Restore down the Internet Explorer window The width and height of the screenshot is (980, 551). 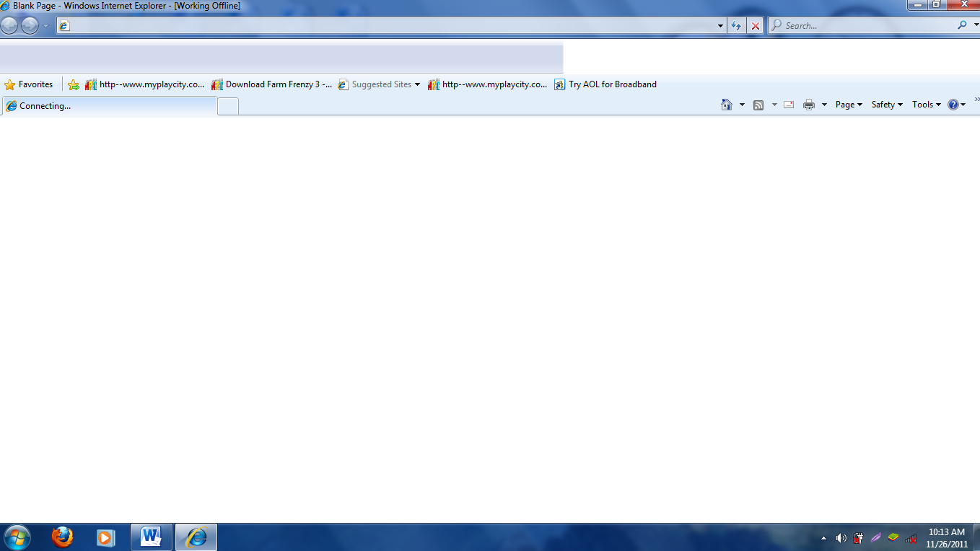tap(936, 5)
